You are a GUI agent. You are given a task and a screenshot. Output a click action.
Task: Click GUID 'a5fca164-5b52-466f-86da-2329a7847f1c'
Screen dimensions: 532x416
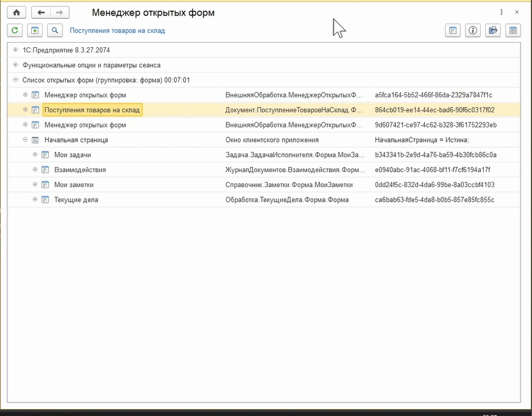pos(434,95)
